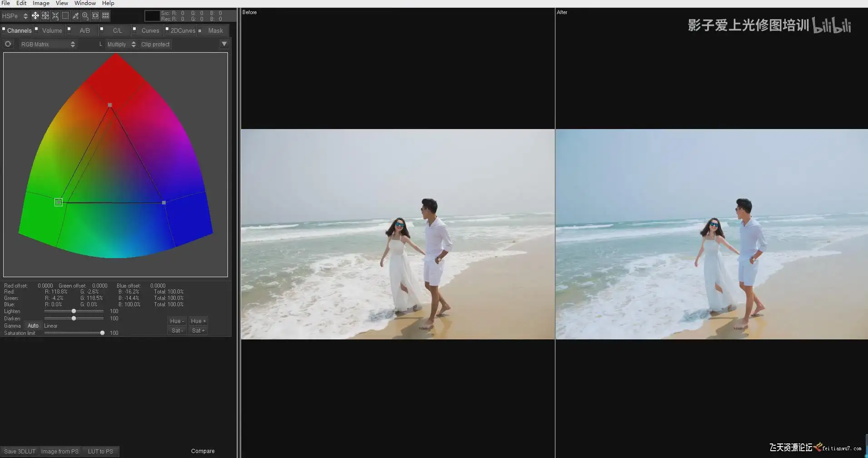Click LUT to PS button
Viewport: 868px width, 458px height.
(100, 451)
